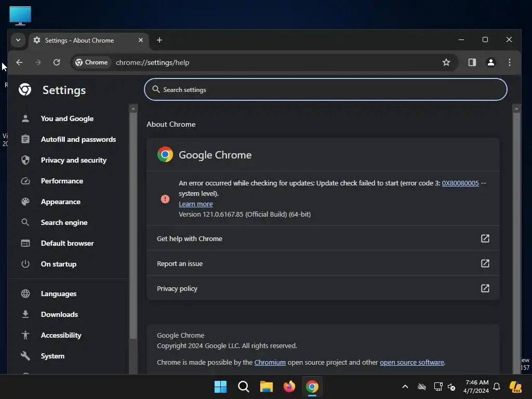532x399 pixels.
Task: Click the Settings Chrome logo
Action: click(25, 89)
